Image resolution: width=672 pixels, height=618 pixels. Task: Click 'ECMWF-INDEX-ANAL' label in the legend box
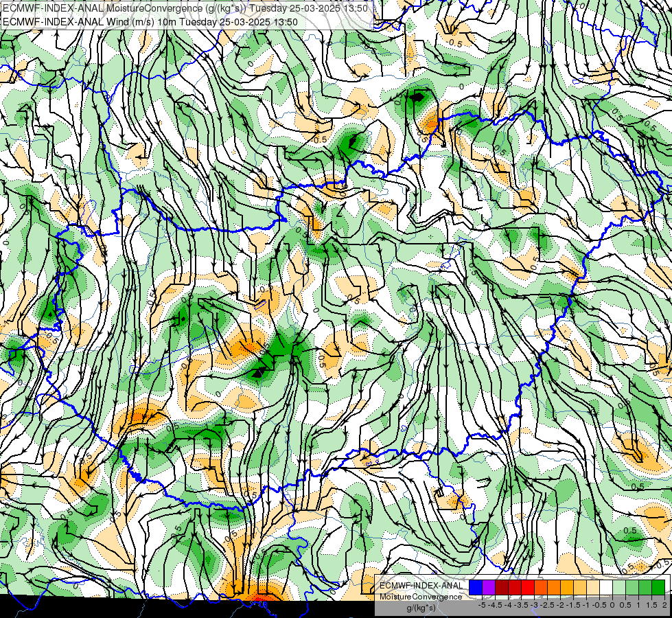coord(421,586)
